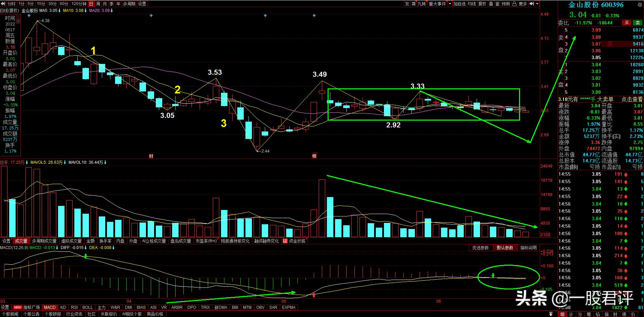Image resolution: width=644 pixels, height=317 pixels.
Task: Select the KD indicator tab
Action: [63, 307]
